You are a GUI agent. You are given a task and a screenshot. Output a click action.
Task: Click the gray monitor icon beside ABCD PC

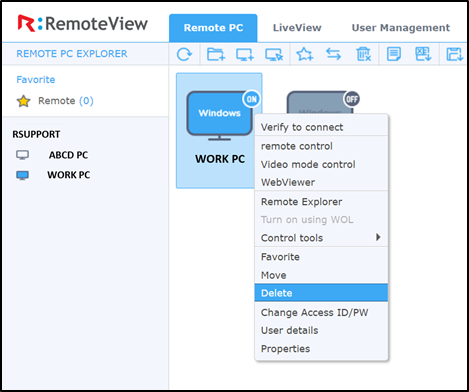click(x=22, y=155)
